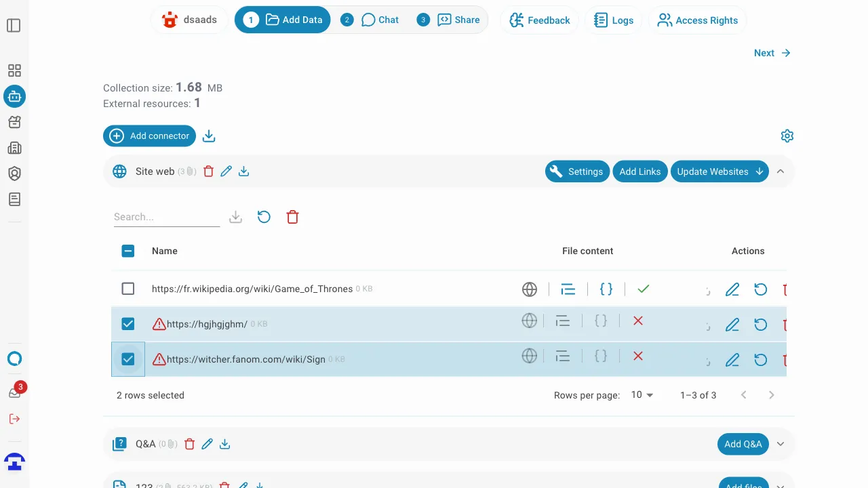Open the Rows per page dropdown

(x=642, y=395)
